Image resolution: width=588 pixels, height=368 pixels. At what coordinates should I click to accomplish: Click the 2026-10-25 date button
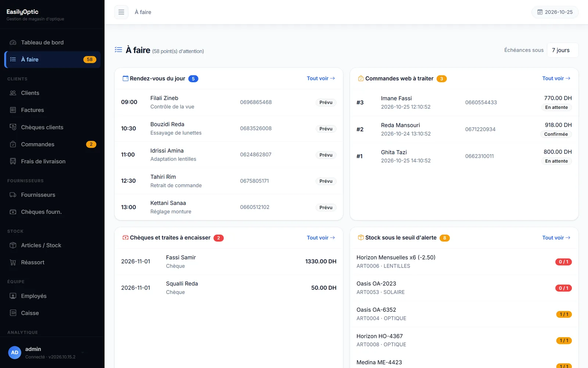point(555,12)
